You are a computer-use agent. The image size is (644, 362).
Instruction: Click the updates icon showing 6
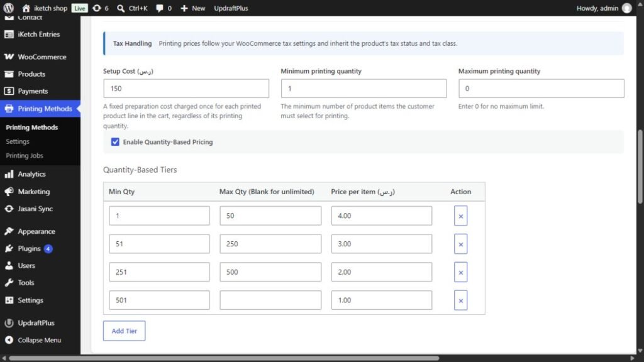tap(96, 8)
